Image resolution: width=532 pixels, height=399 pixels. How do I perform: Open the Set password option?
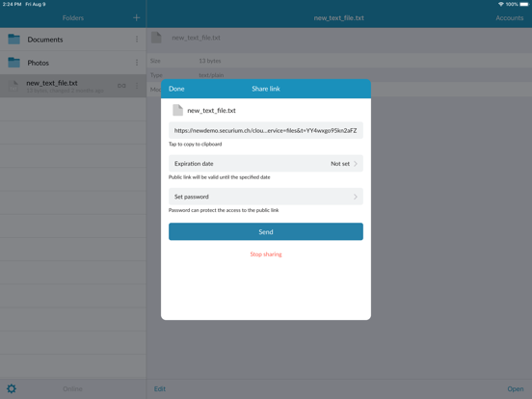[266, 197]
